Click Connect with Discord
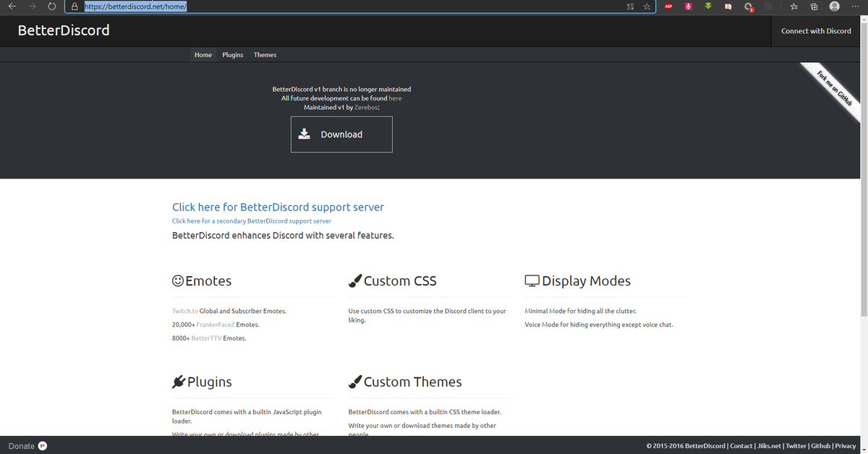This screenshot has height=454, width=868. (x=816, y=31)
